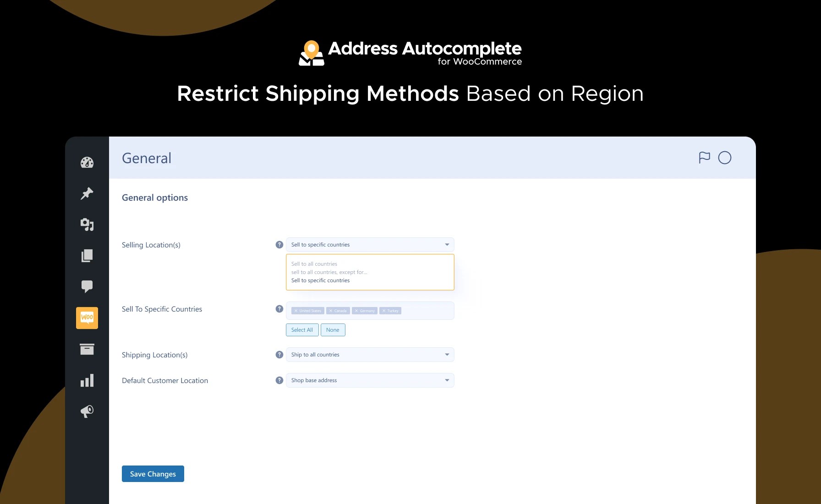821x504 pixels.
Task: Open the WordPress Dashboard from sidebar
Action: pos(87,162)
